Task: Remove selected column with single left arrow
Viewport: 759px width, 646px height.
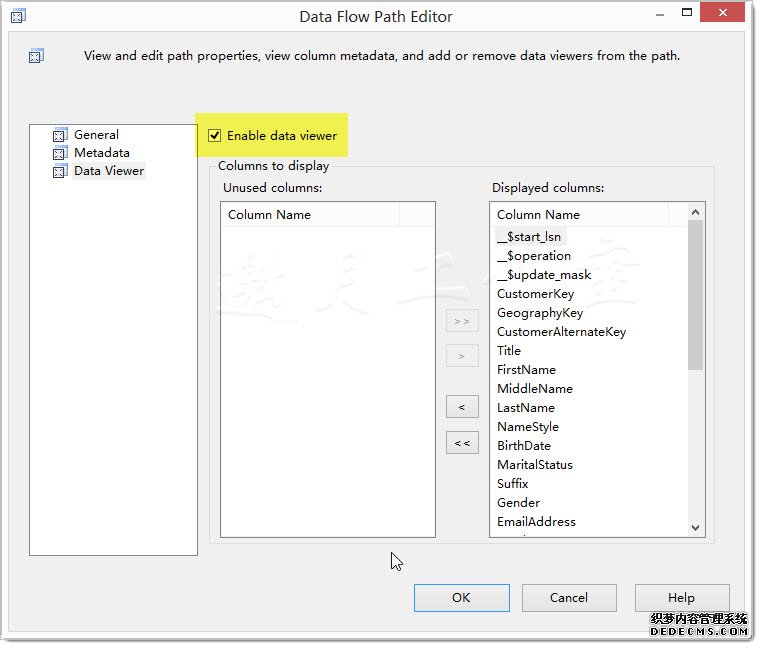Action: 461,407
